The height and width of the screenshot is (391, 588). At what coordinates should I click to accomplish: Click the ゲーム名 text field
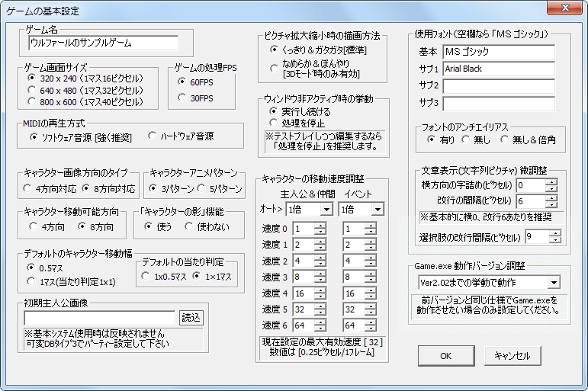102,43
